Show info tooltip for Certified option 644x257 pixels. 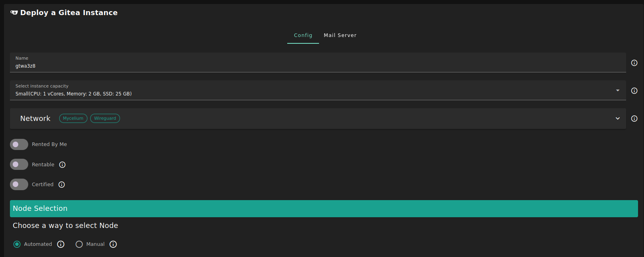(x=62, y=185)
